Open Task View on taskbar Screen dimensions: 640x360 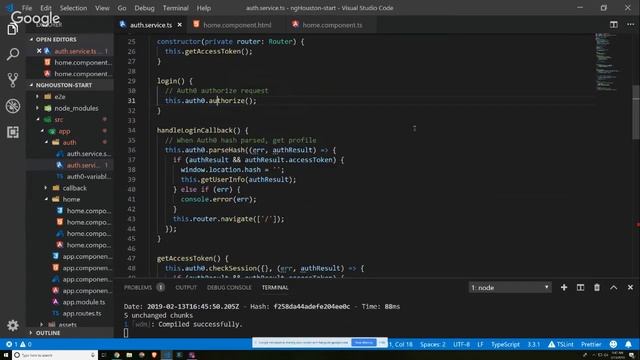click(x=104, y=355)
